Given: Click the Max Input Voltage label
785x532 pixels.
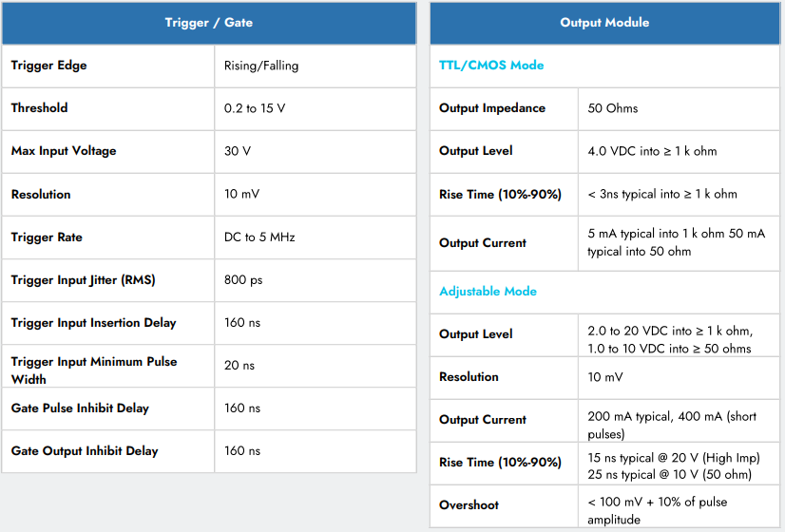Looking at the screenshot, I should pos(63,151).
